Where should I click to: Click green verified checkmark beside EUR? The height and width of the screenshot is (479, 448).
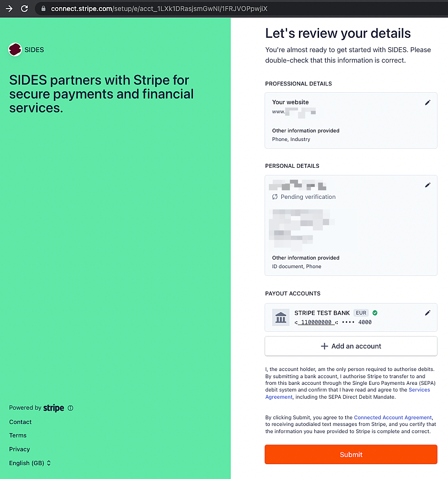[x=375, y=313]
